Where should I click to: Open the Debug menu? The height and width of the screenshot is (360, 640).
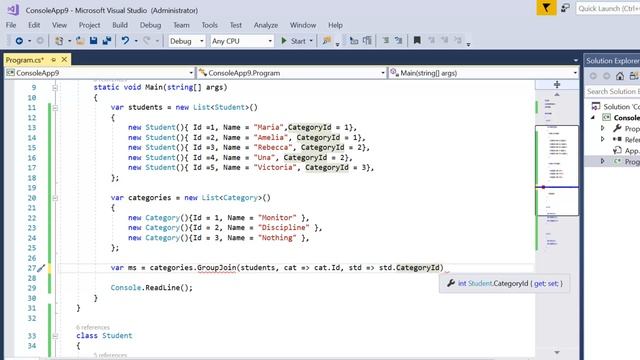tap(150, 25)
